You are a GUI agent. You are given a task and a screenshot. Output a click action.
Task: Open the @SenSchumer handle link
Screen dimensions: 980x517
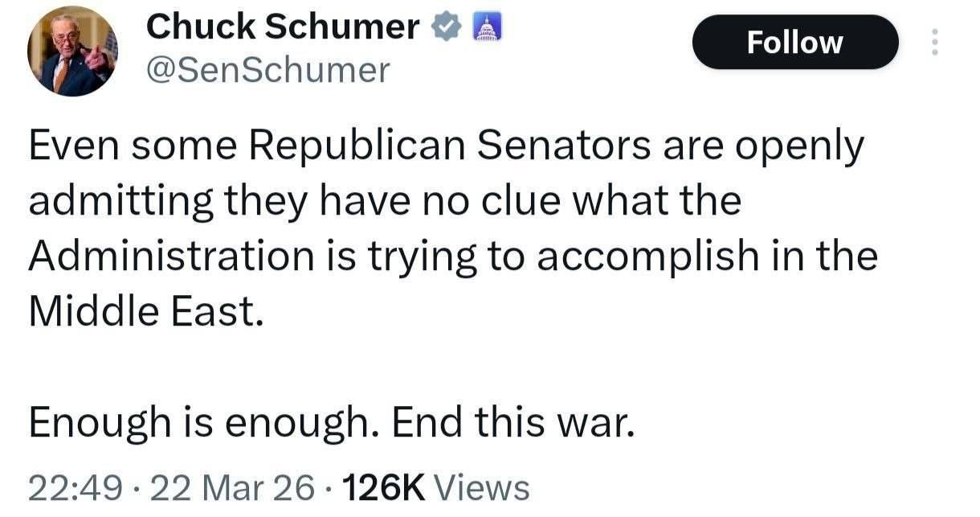(267, 72)
